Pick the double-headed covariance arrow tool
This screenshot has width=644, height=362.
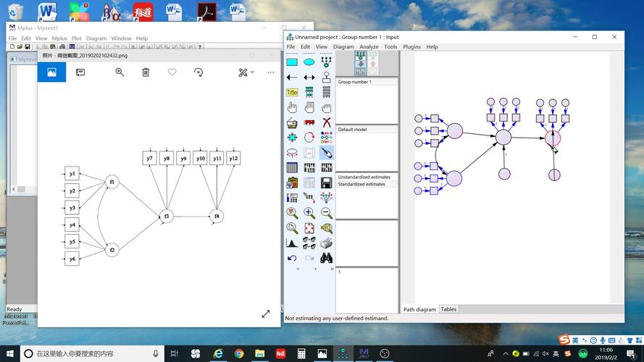(309, 77)
